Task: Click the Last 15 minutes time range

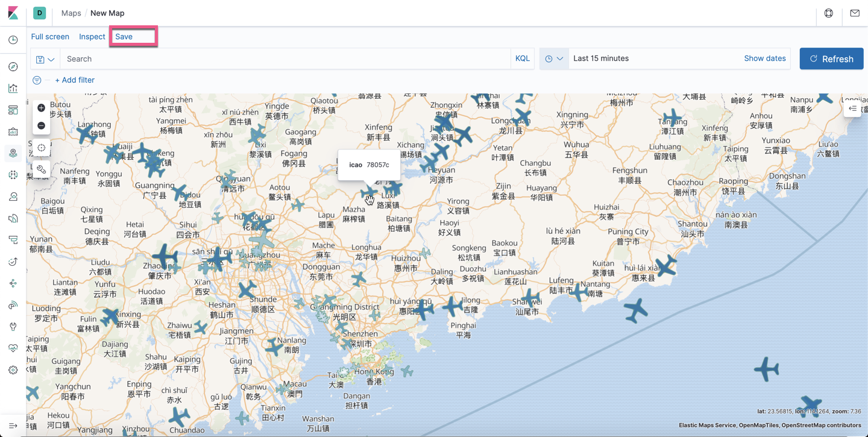Action: point(601,58)
